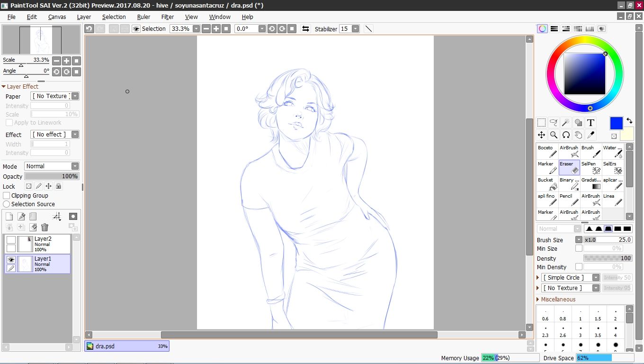
Task: Collapse the Layer Effect section
Action: point(4,87)
